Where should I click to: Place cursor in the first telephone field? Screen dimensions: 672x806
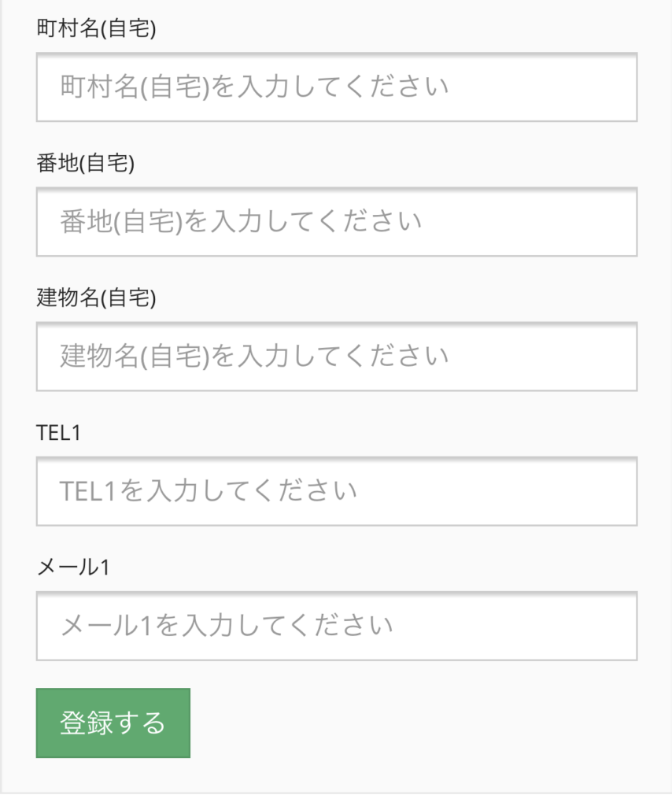337,491
